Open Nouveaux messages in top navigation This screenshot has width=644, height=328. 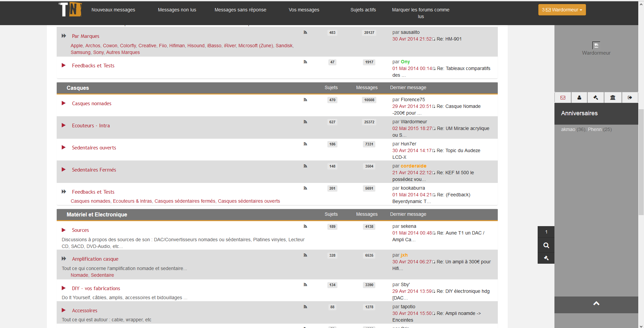113,10
